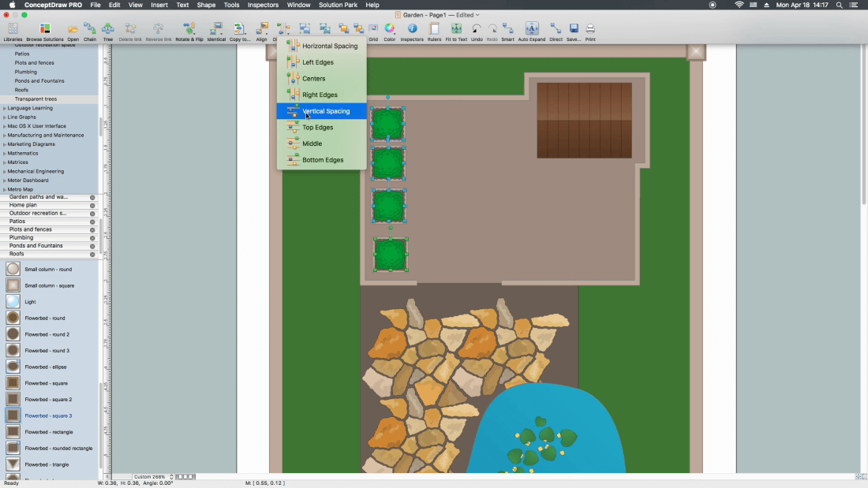This screenshot has width=868, height=488.
Task: Open the Color picker toolbar icon
Action: pyautogui.click(x=390, y=31)
